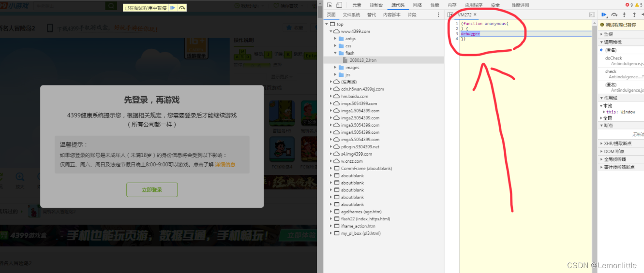
Task: Click the 立即登录 login button
Action: [x=152, y=190]
